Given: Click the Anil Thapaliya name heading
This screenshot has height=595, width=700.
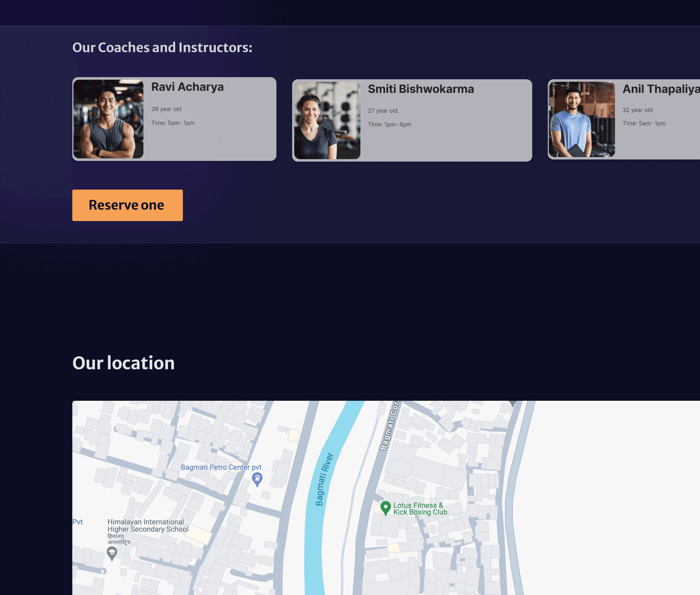Looking at the screenshot, I should [661, 89].
